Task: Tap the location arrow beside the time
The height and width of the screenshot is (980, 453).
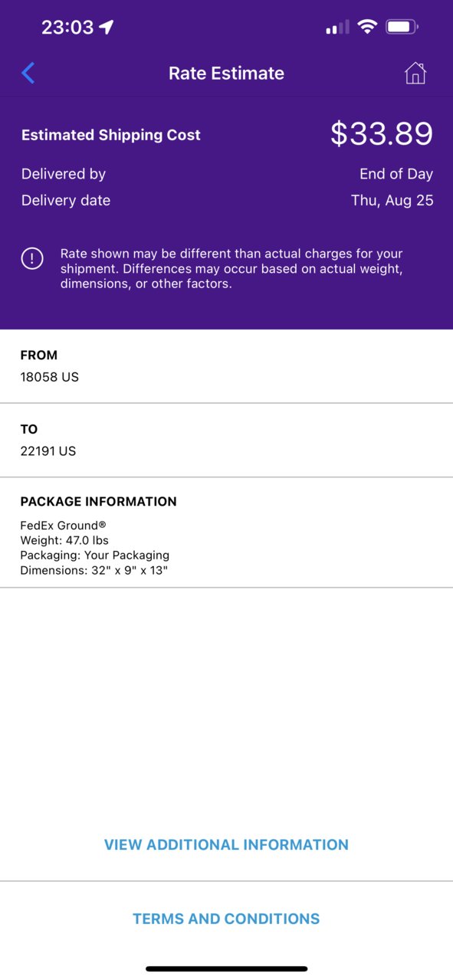Action: point(107,27)
